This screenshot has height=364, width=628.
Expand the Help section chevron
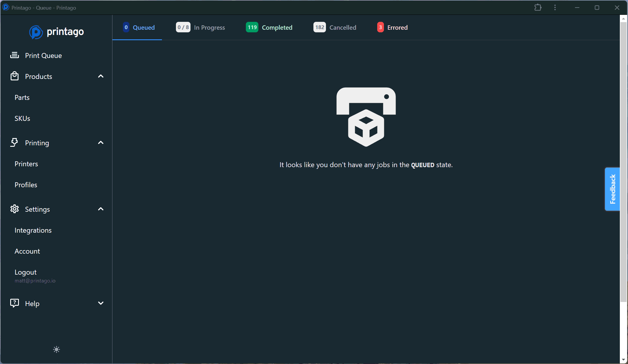coord(101,303)
